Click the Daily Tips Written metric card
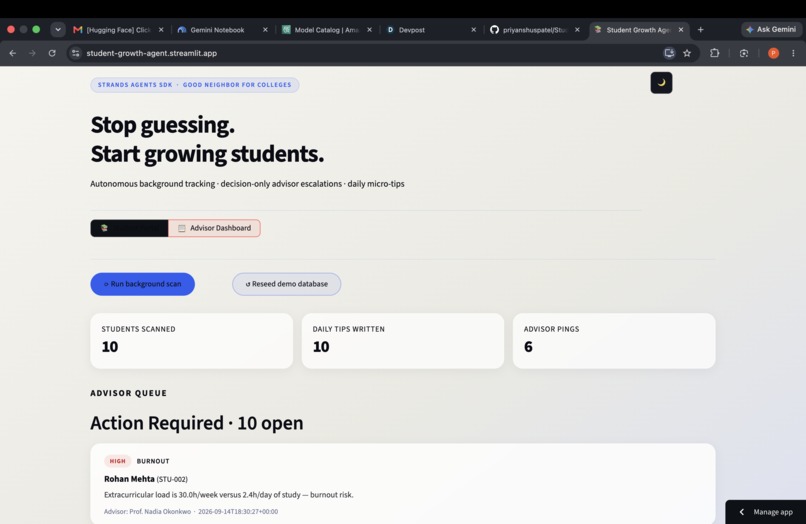The height and width of the screenshot is (524, 806). point(403,341)
